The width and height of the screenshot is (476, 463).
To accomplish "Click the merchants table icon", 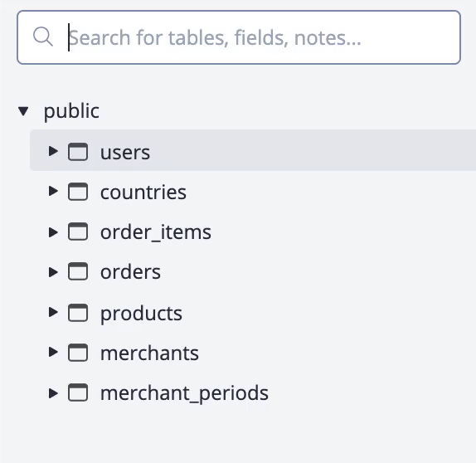I will (x=78, y=353).
